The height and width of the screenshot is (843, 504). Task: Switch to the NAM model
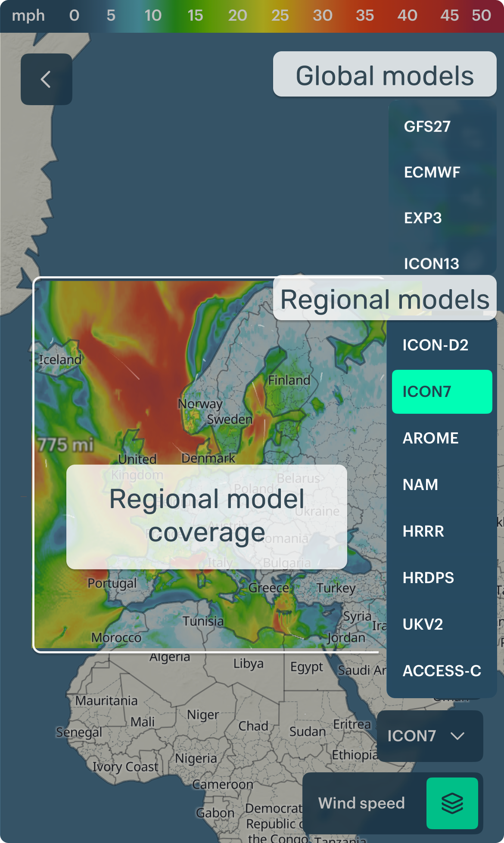point(420,485)
